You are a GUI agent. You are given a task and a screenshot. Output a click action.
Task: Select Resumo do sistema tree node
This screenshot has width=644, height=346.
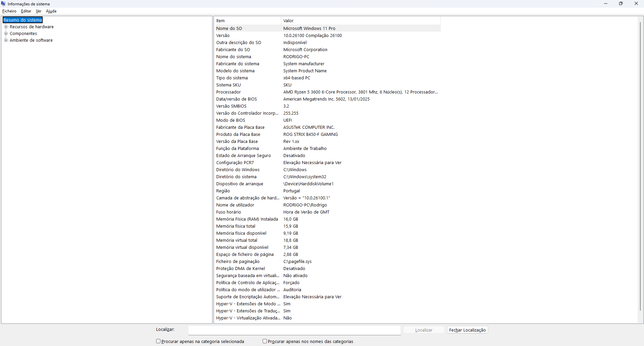point(23,20)
